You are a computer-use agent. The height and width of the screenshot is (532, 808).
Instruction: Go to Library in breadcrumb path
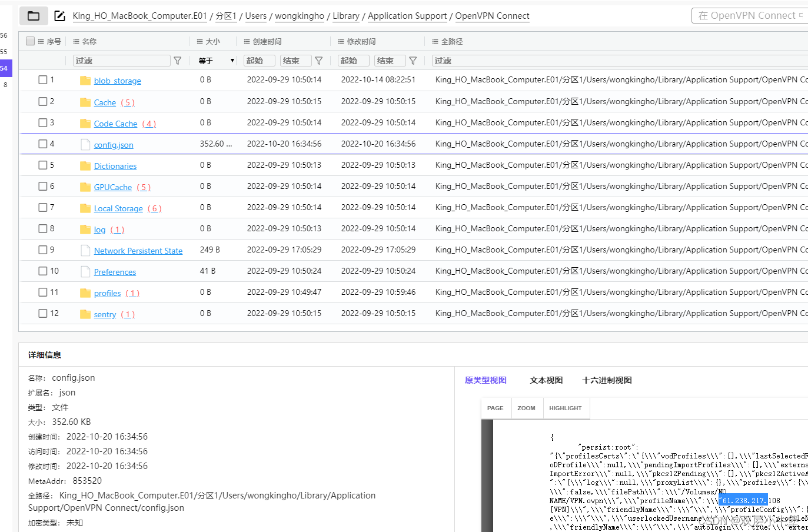point(346,16)
